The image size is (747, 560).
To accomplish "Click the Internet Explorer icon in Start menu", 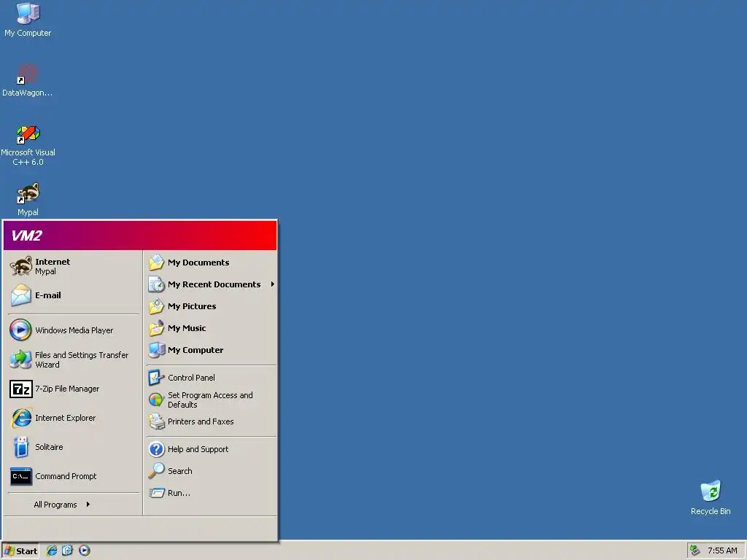I will 21,418.
